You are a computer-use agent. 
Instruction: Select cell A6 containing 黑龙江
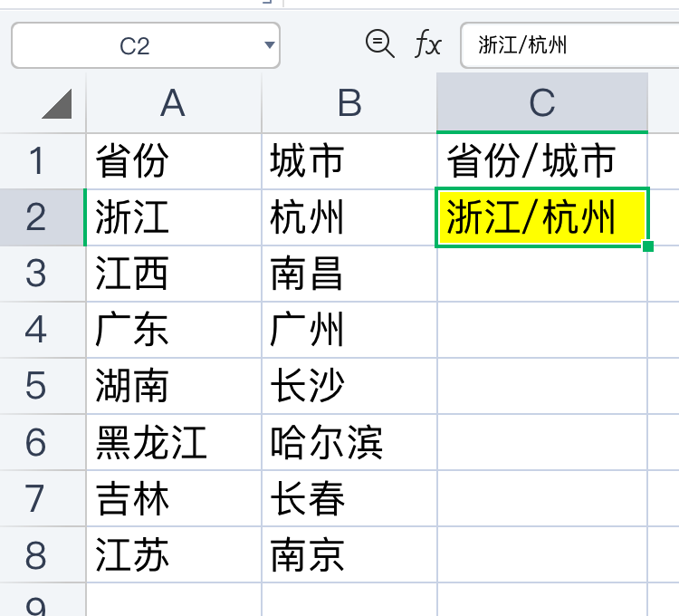coord(174,442)
